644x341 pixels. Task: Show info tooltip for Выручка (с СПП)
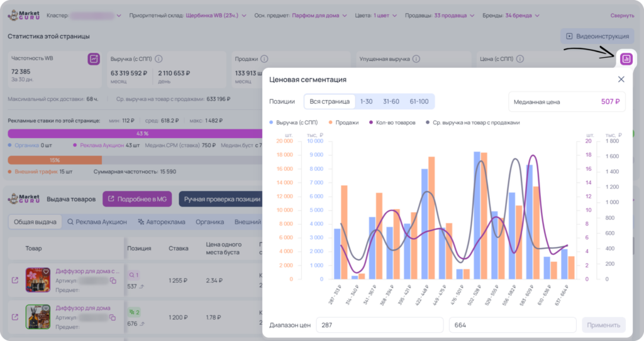[158, 59]
